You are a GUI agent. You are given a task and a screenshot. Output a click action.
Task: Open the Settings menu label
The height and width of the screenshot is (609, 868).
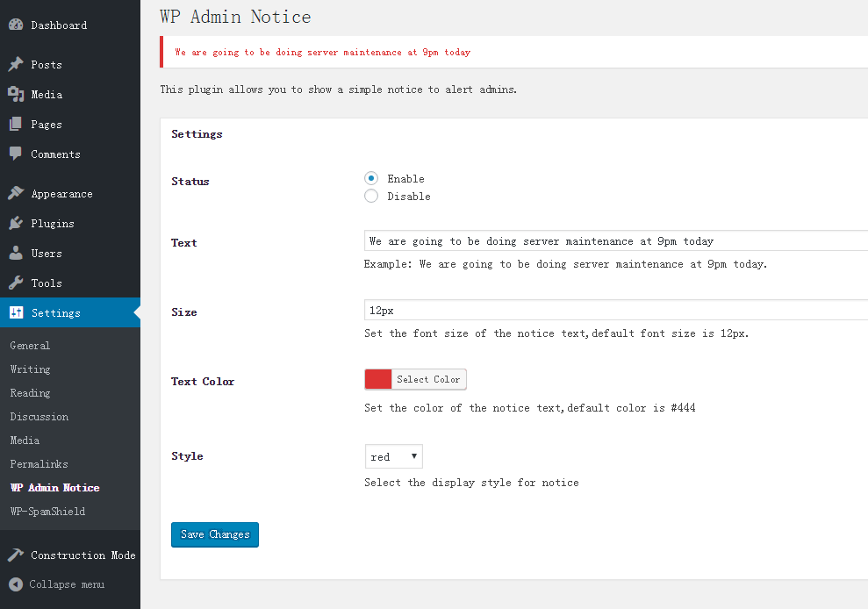pyautogui.click(x=56, y=312)
